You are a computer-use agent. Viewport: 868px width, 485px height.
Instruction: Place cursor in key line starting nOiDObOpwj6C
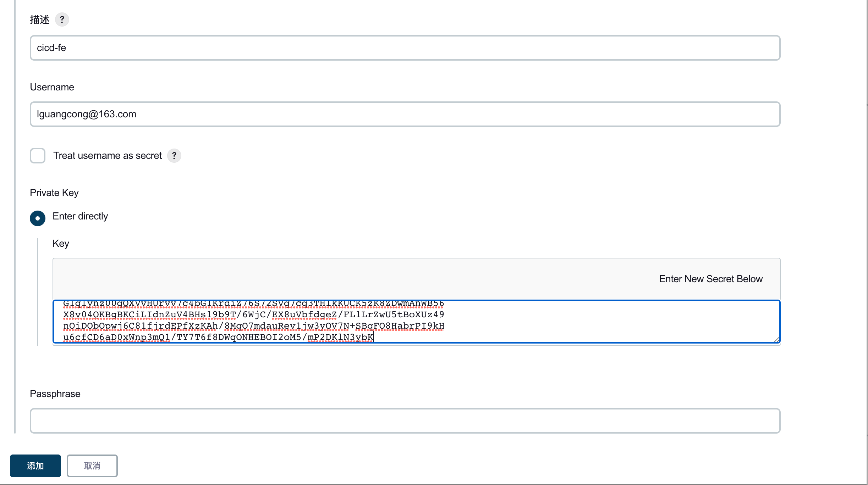[253, 326]
